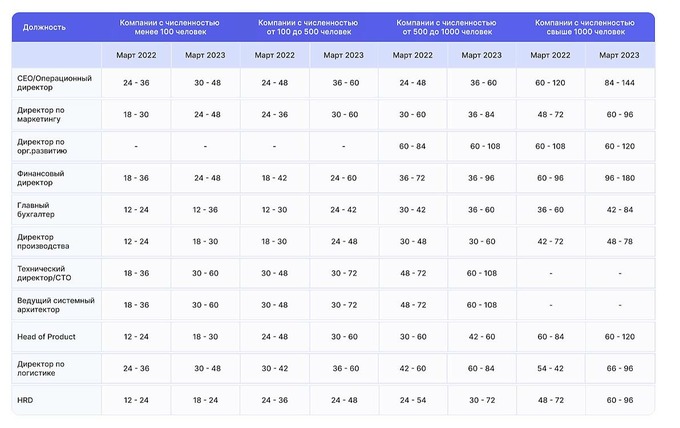Click the "84 - 144" CEO salary cell
This screenshot has height=428, width=680.
point(620,83)
